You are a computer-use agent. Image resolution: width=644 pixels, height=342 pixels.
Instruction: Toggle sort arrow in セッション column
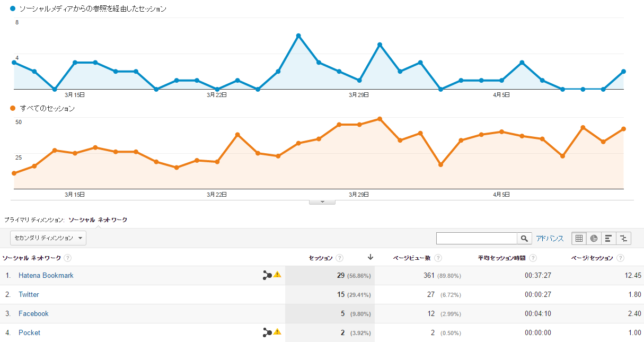pyautogui.click(x=370, y=258)
